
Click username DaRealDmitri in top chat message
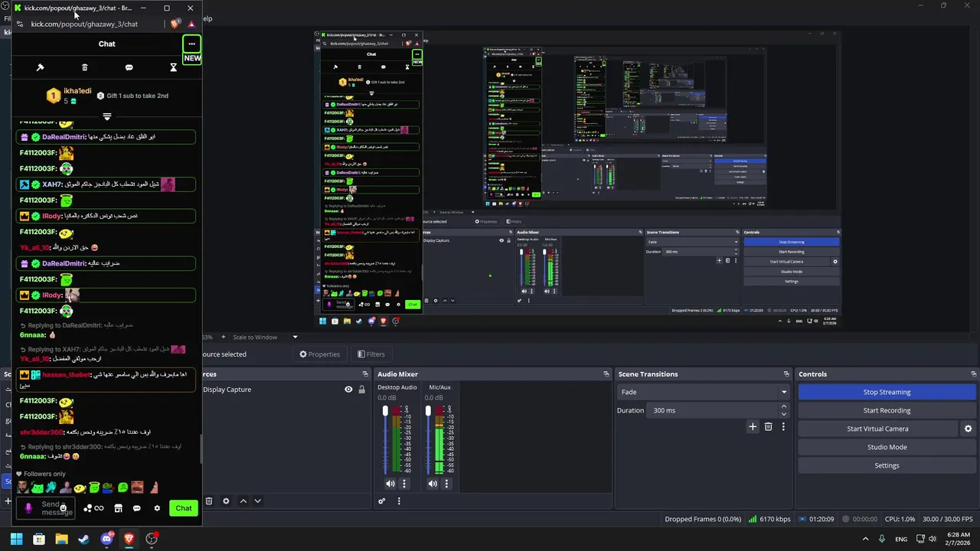[64, 137]
